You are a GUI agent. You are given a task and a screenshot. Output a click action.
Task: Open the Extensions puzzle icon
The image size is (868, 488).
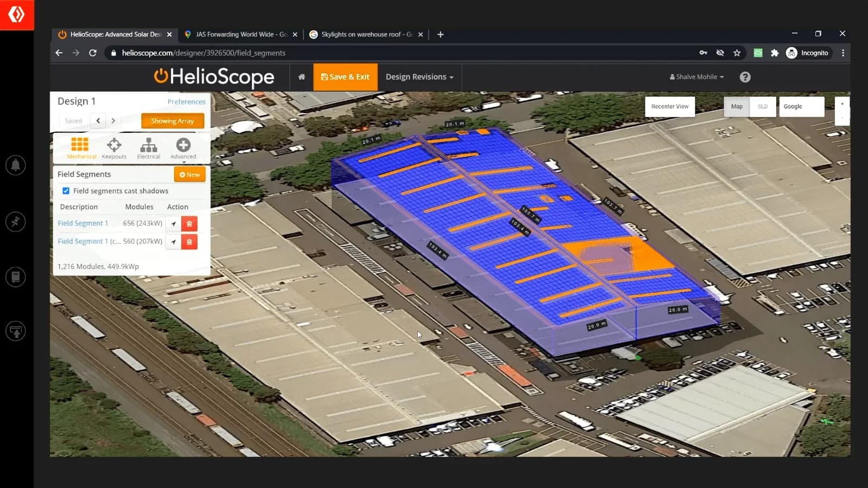click(775, 53)
